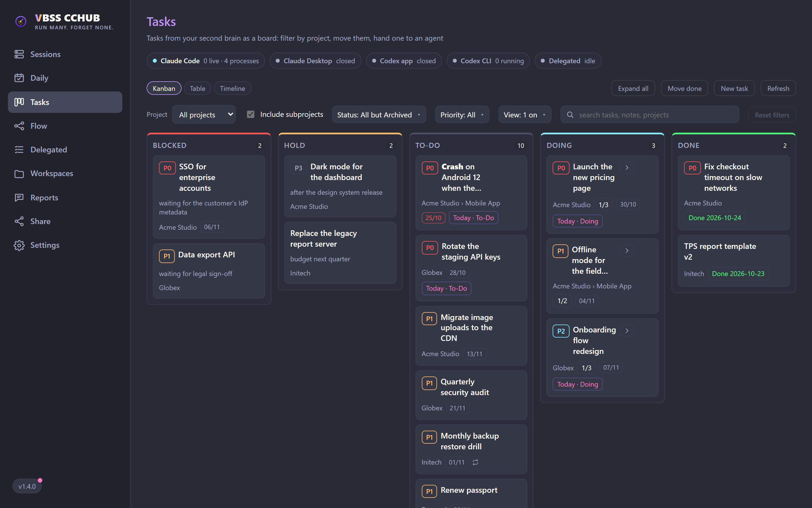Go to Delegated in sidebar

[x=65, y=150]
